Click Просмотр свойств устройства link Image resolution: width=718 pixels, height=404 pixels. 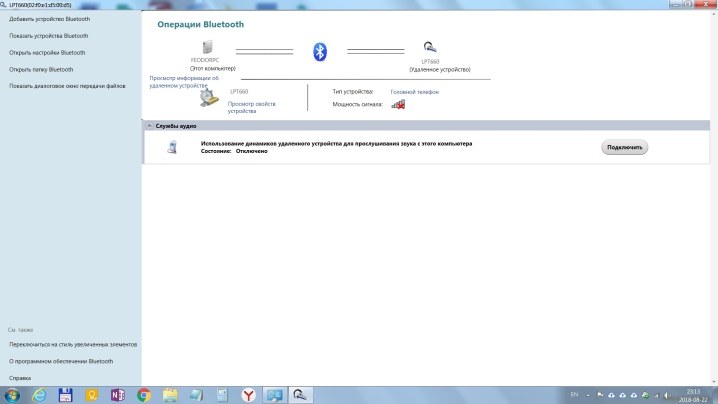click(x=251, y=108)
